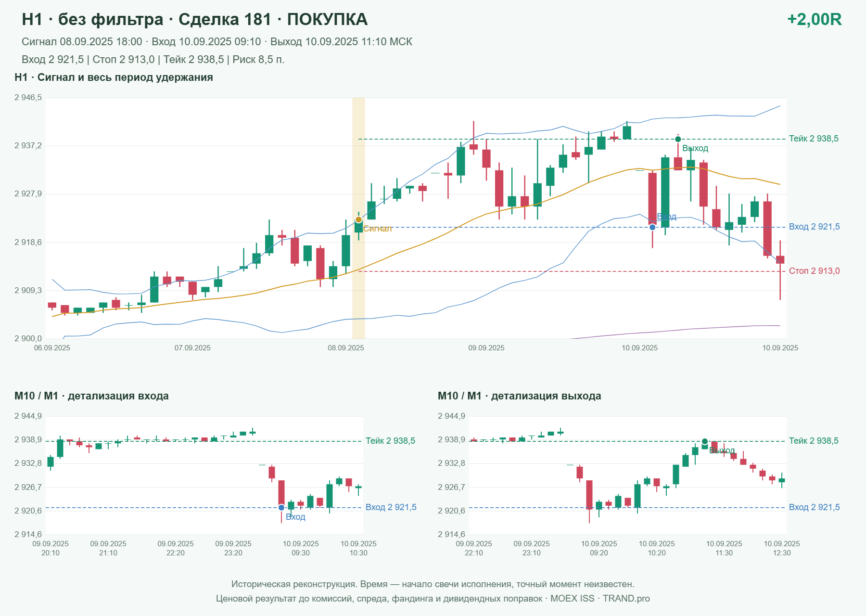Image resolution: width=866 pixels, height=616 pixels.
Task: Click '10.09.2025 10:20' time label in exit chart
Action: [657, 548]
